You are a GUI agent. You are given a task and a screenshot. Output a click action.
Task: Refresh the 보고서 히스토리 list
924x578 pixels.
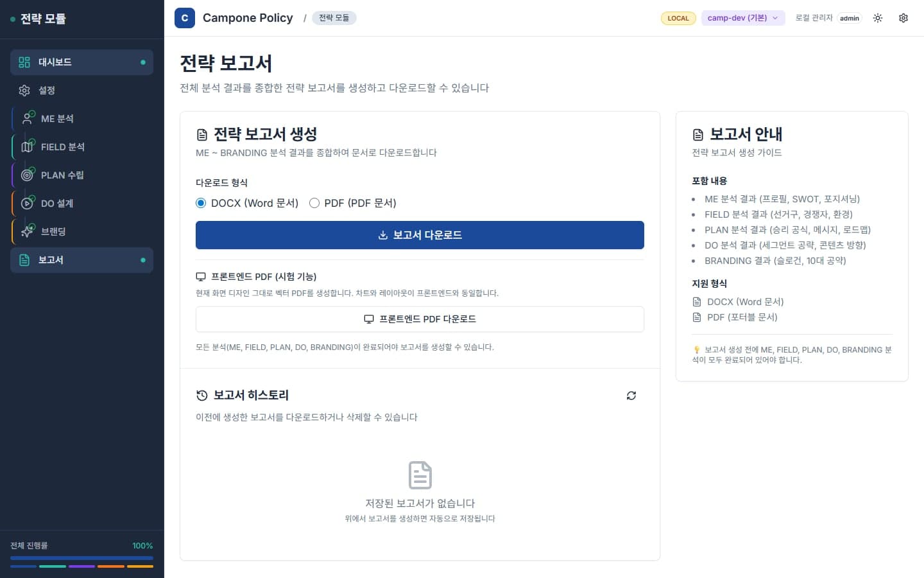[631, 396]
